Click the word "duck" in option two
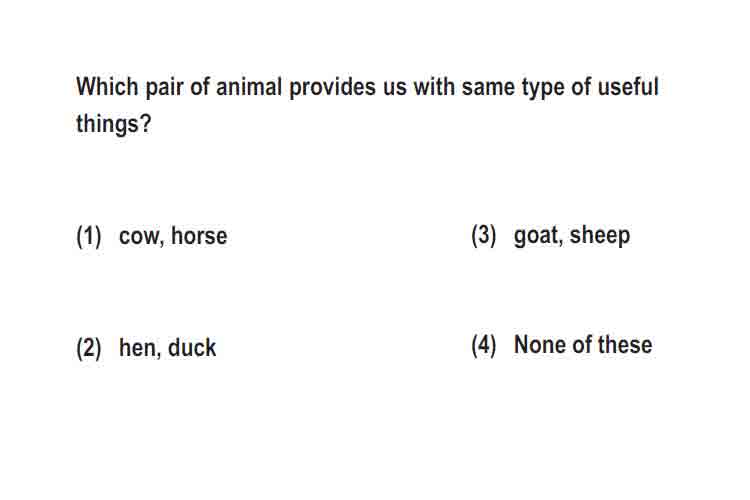The image size is (750, 500). pos(192,347)
